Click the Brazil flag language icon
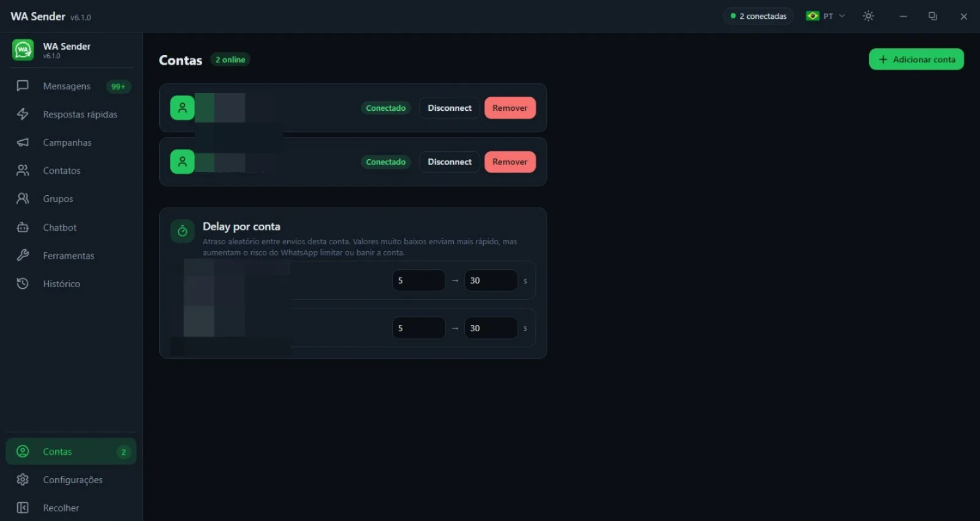 tap(813, 16)
